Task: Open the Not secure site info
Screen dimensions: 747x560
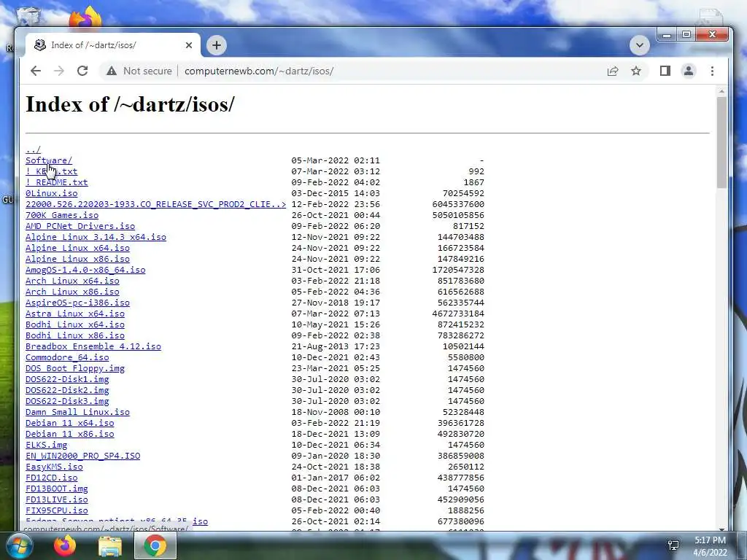Action: coord(139,71)
